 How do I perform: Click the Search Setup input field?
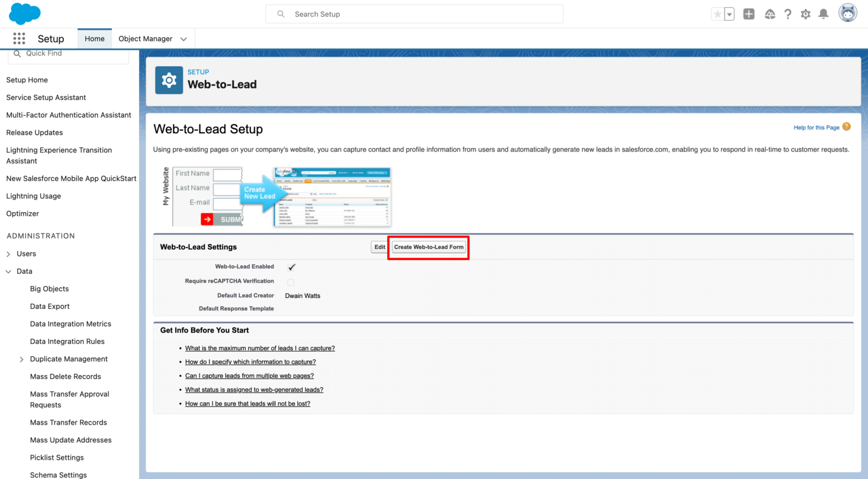[x=414, y=14]
